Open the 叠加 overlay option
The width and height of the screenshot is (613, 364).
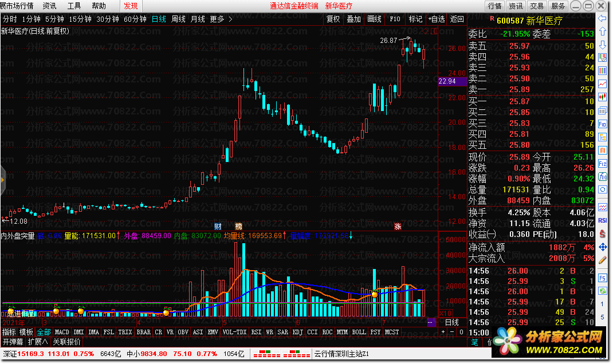[x=354, y=19]
